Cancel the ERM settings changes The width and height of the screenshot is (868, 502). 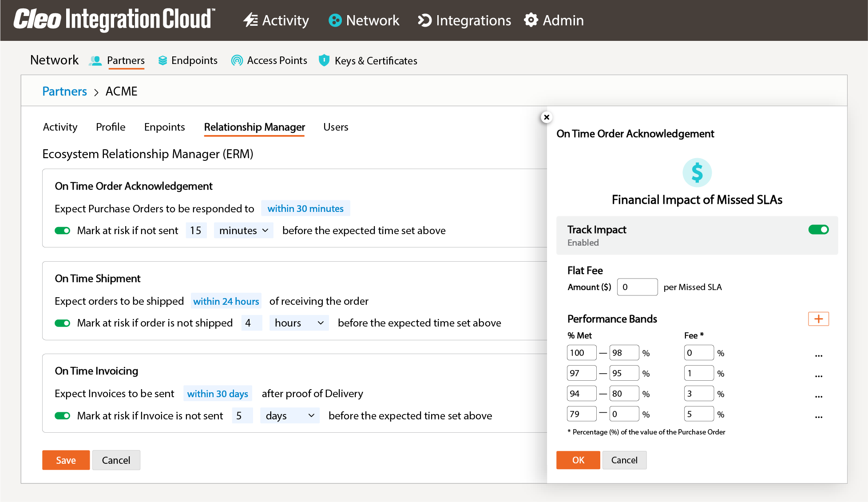pyautogui.click(x=116, y=460)
